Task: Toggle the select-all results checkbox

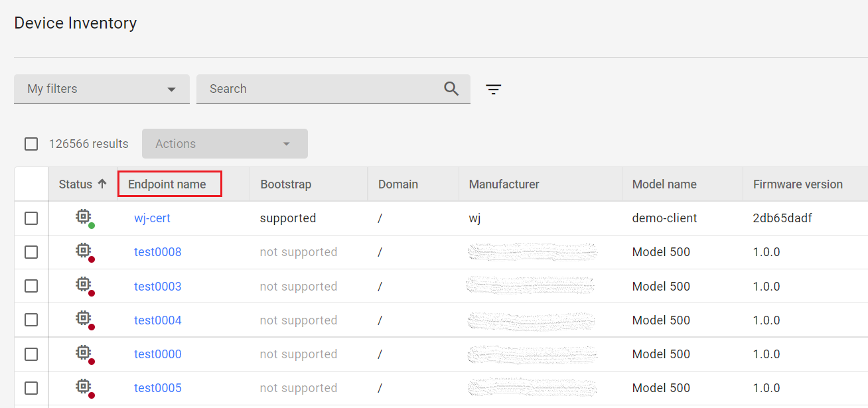Action: (31, 144)
